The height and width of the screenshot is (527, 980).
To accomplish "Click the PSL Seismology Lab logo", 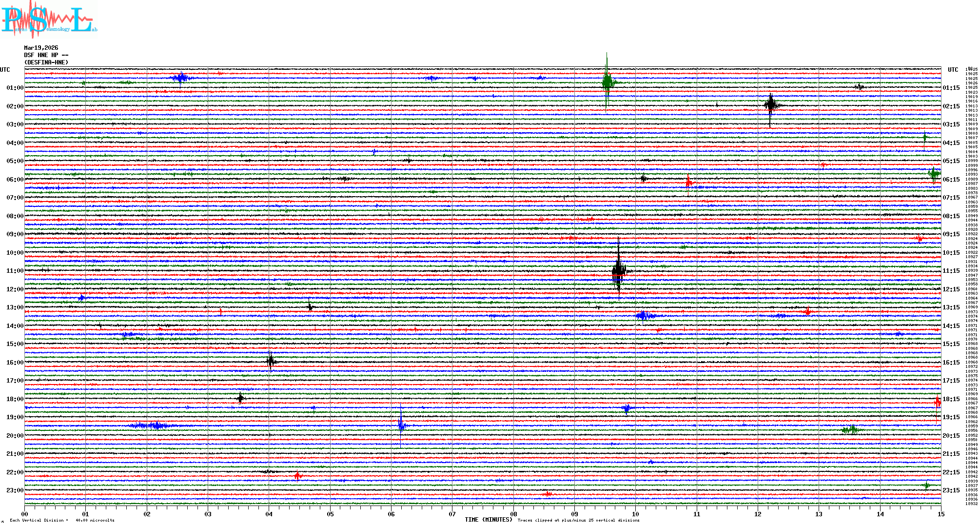I will 49,20.
